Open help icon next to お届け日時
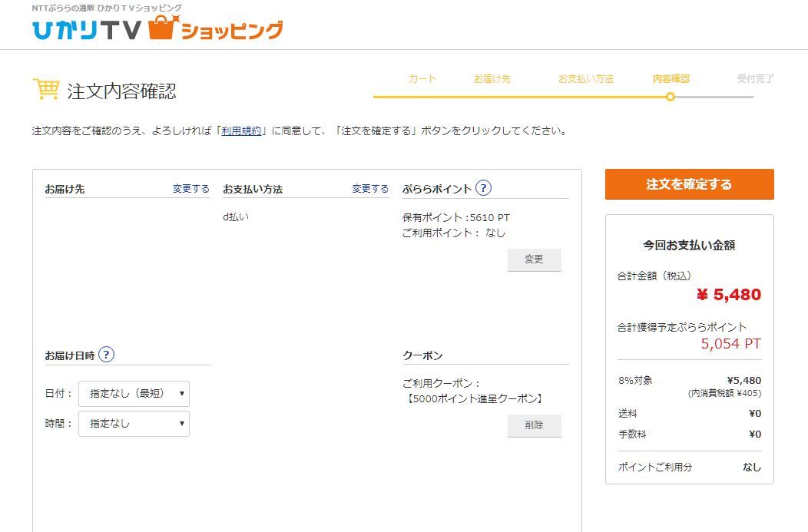808x532 pixels. (x=107, y=355)
